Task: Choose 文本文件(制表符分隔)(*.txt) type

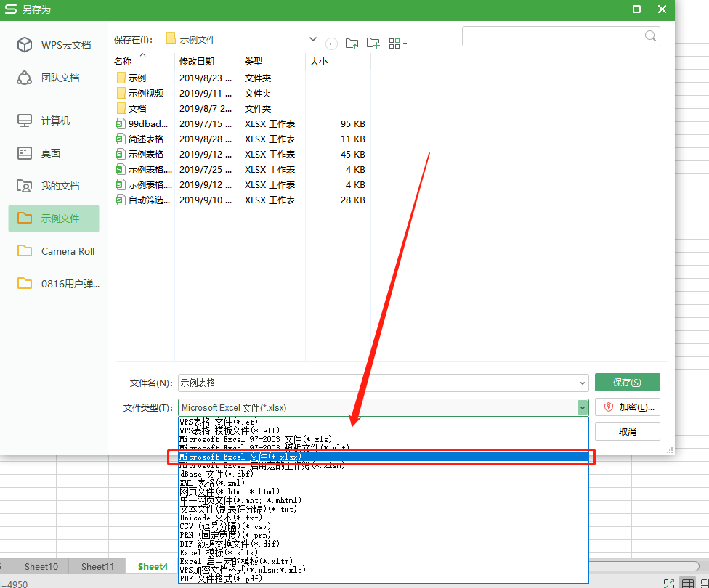Action: (x=384, y=509)
